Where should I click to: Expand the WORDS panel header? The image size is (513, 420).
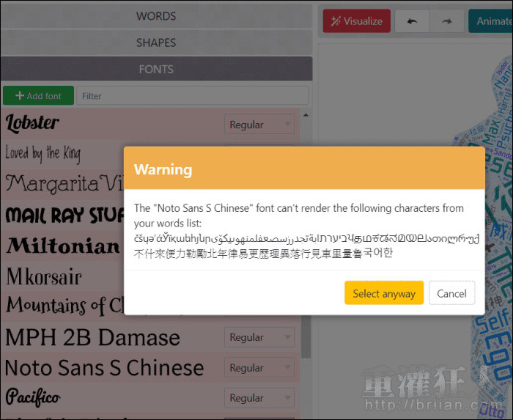pyautogui.click(x=156, y=16)
